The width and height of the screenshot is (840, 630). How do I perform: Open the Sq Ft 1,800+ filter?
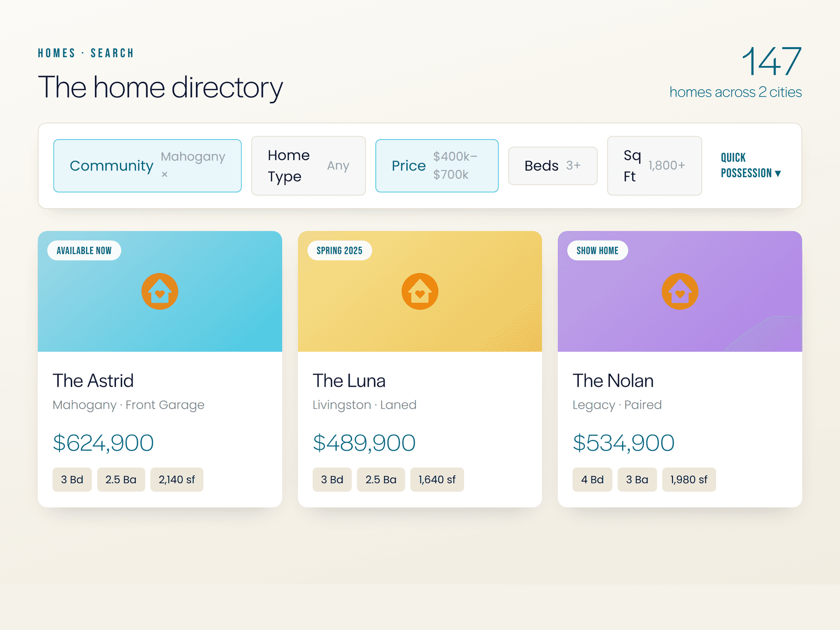[x=654, y=166]
